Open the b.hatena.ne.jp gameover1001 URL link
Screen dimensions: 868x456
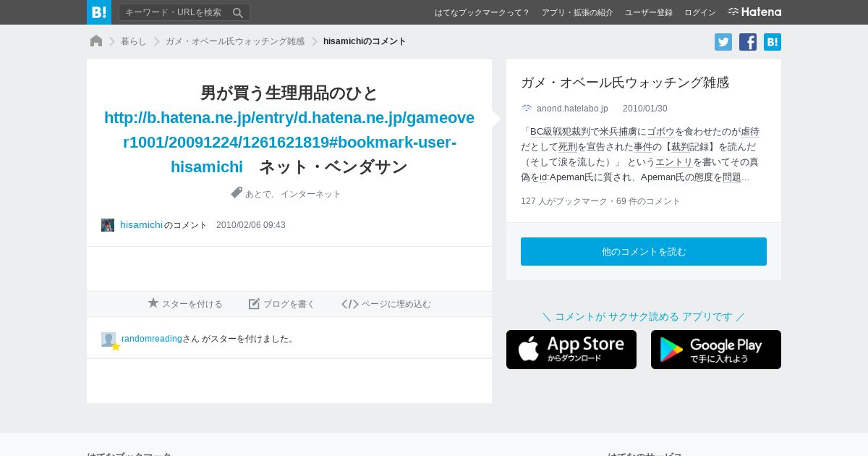(x=289, y=142)
